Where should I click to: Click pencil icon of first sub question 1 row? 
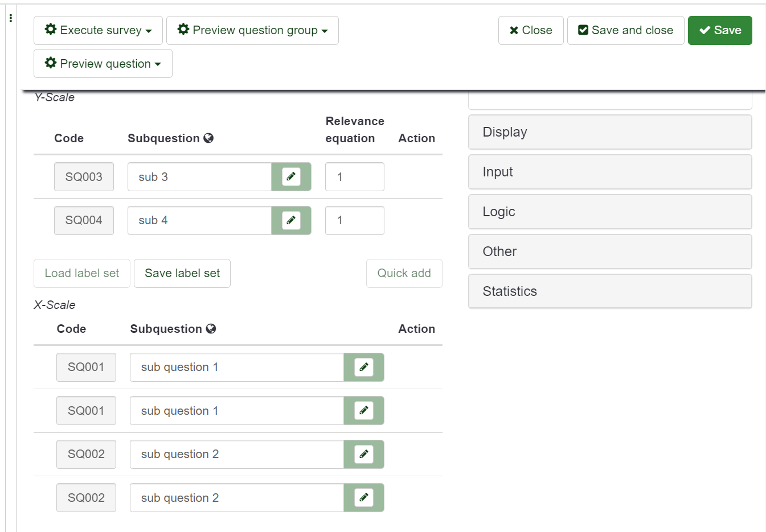pos(364,367)
